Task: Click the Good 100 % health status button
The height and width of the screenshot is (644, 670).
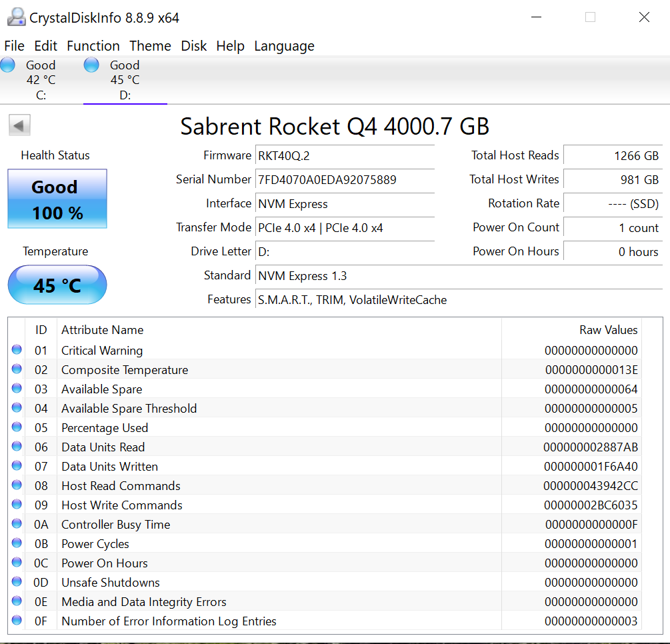Action: tap(57, 199)
